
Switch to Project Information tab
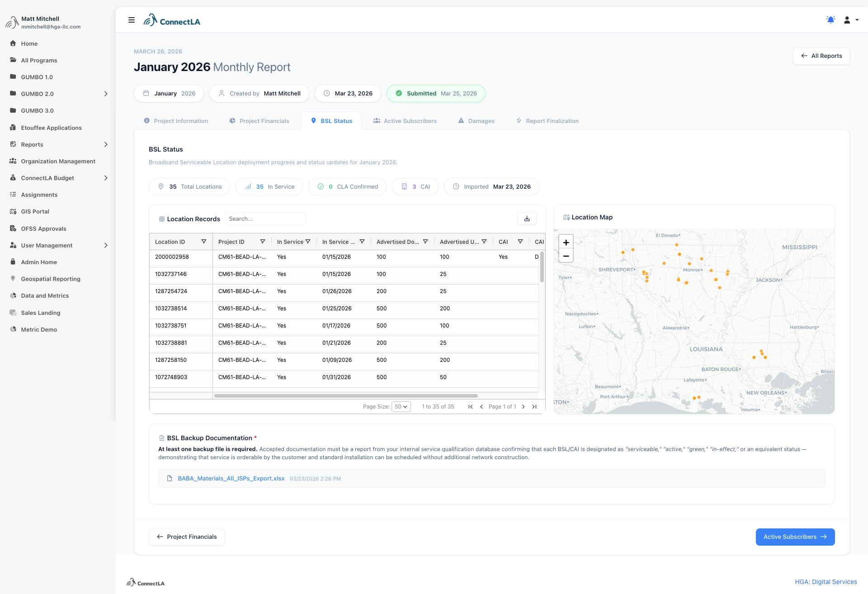(x=176, y=121)
